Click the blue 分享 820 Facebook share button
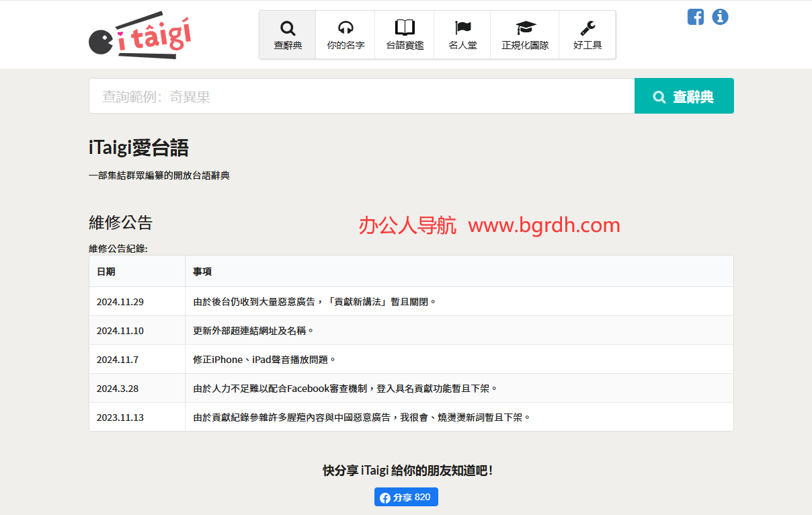This screenshot has height=515, width=812. [406, 497]
